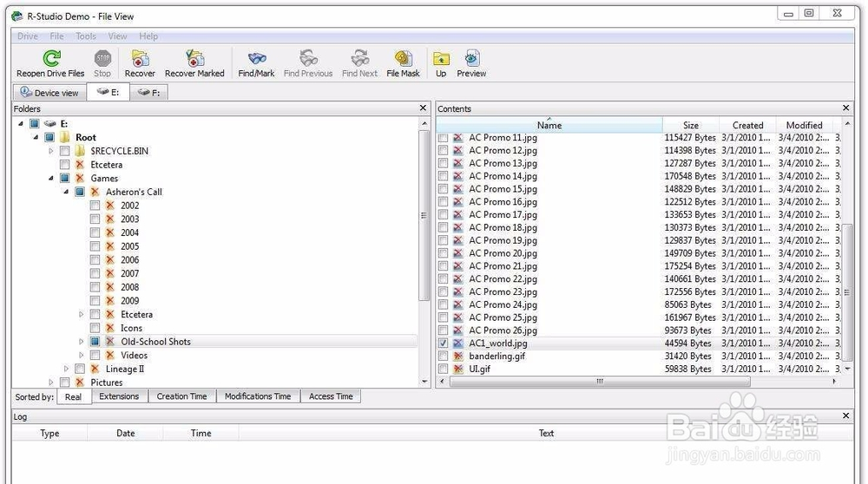Open the File Mask tool
This screenshot has height=484, width=868.
[x=404, y=58]
